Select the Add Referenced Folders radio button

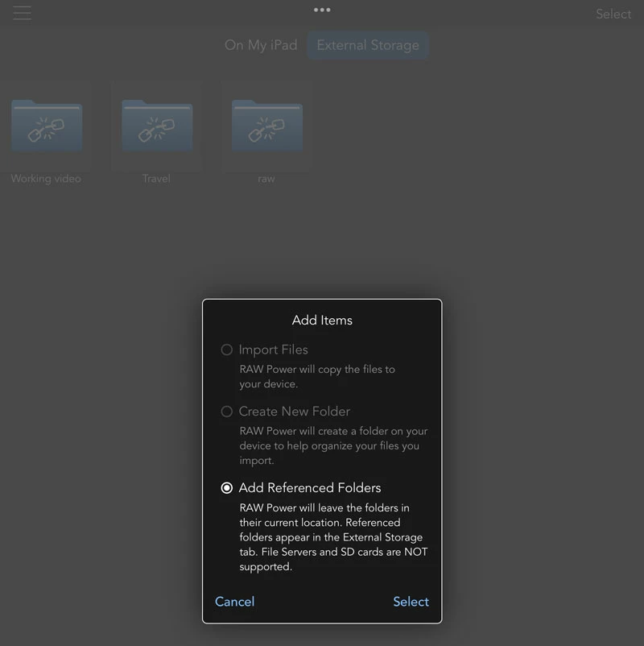[226, 488]
